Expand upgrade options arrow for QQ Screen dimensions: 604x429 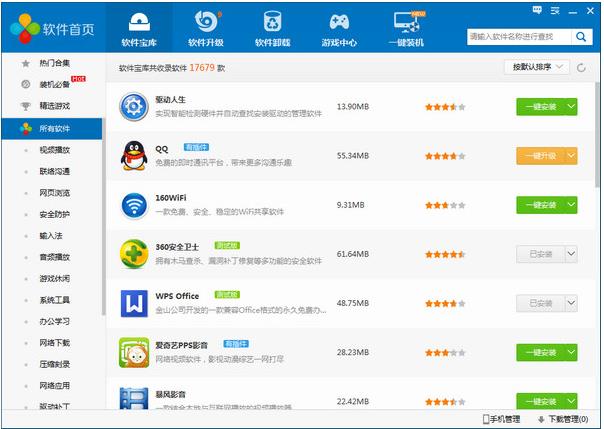(572, 156)
